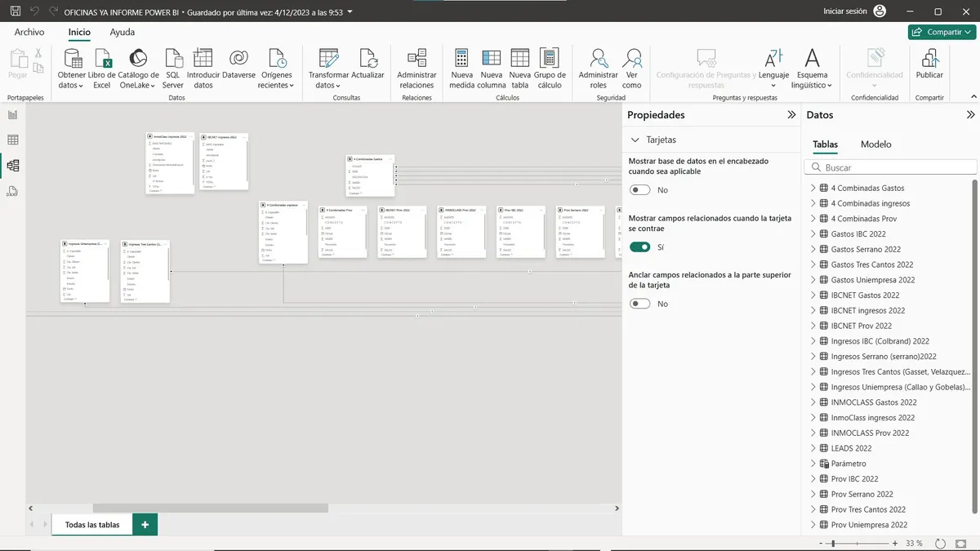Open the Obtener datos source picker
The width and height of the screenshot is (980, 551).
point(72,69)
